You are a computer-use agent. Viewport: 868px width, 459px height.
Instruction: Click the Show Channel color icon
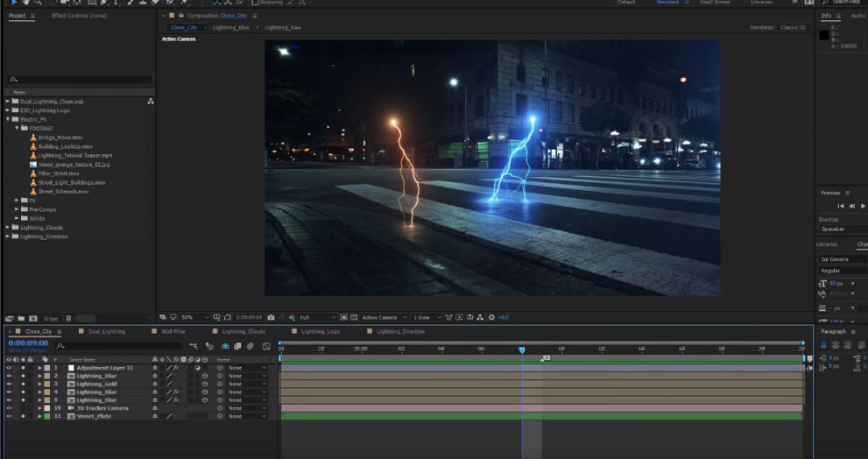tap(292, 317)
